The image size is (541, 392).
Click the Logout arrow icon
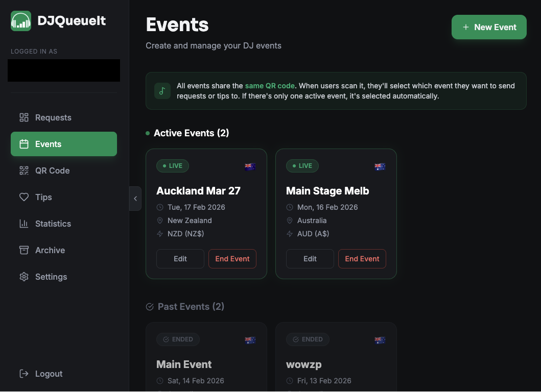(24, 374)
